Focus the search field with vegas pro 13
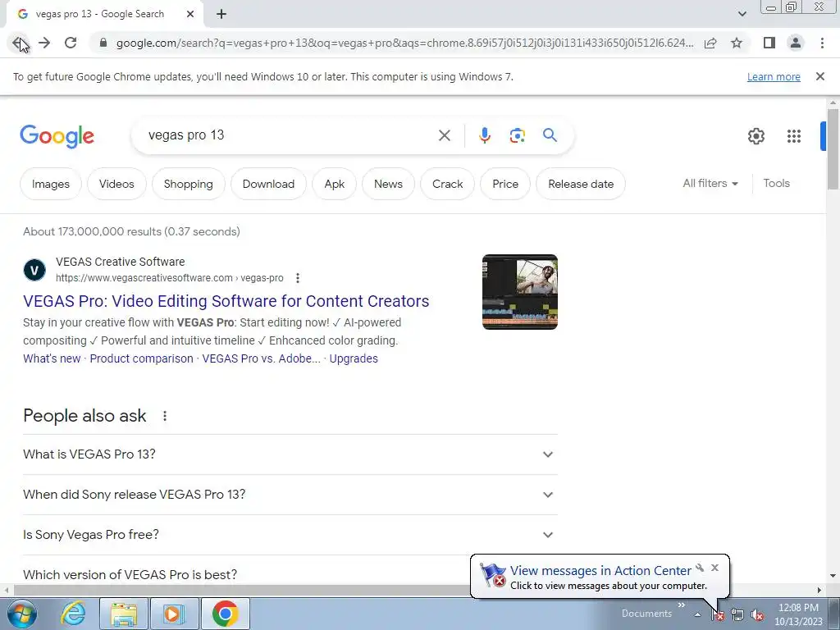Viewport: 840px width, 630px height. [x=290, y=135]
